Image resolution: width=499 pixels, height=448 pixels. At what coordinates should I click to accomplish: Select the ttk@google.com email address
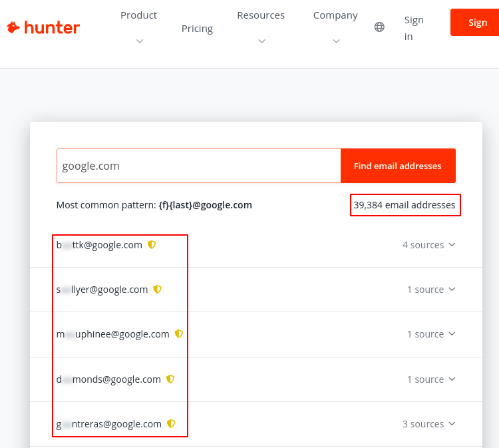99,245
